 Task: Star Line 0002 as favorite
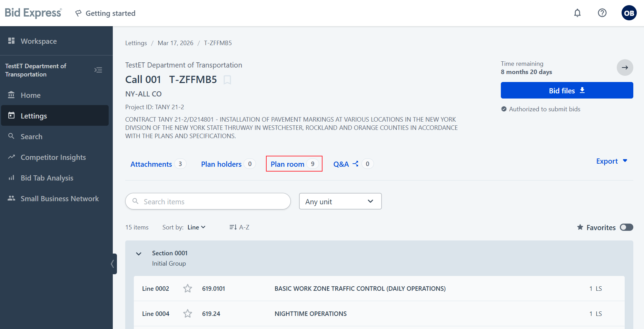click(188, 288)
